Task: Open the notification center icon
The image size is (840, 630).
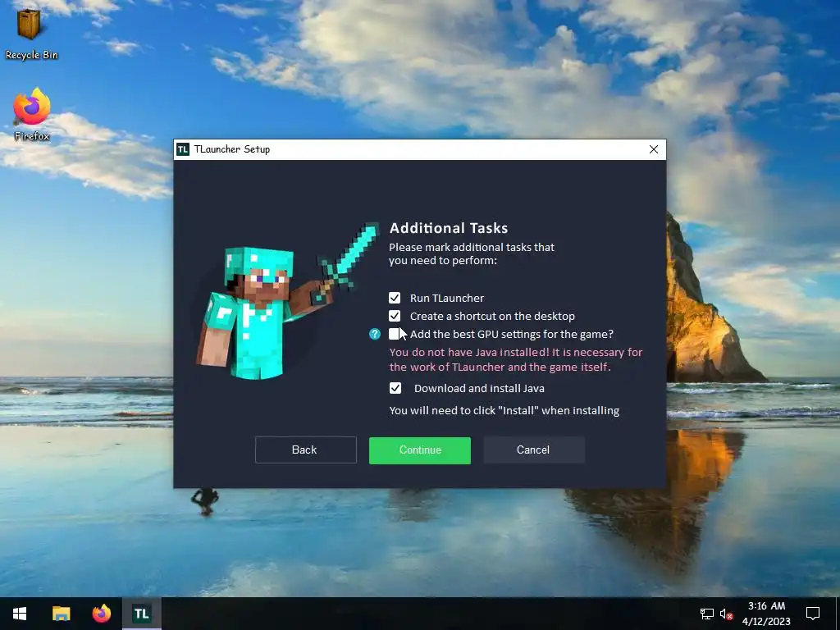Action: (813, 614)
